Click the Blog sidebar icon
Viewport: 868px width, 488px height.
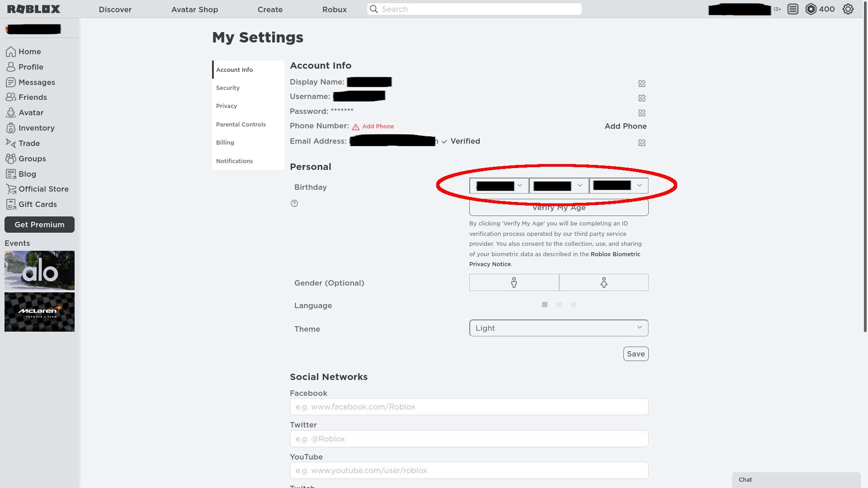(11, 174)
